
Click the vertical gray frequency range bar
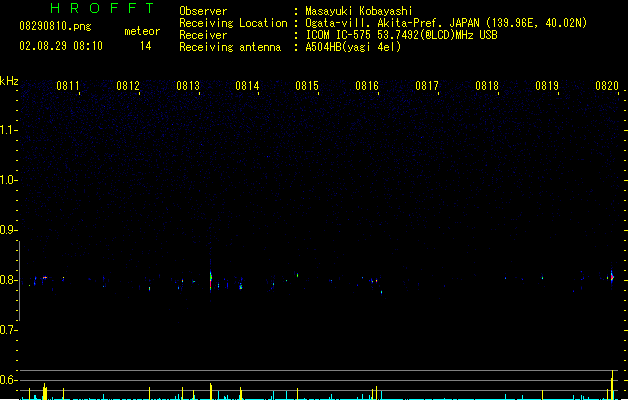tap(19, 281)
